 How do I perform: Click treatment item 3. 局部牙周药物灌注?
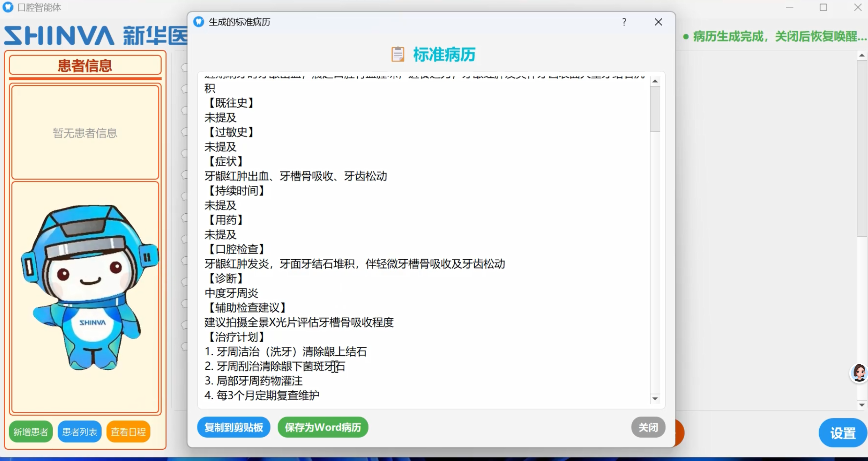(x=253, y=381)
